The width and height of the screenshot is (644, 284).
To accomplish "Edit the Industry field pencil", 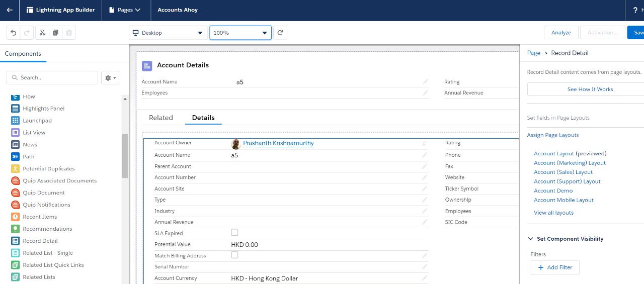I will 425,211.
